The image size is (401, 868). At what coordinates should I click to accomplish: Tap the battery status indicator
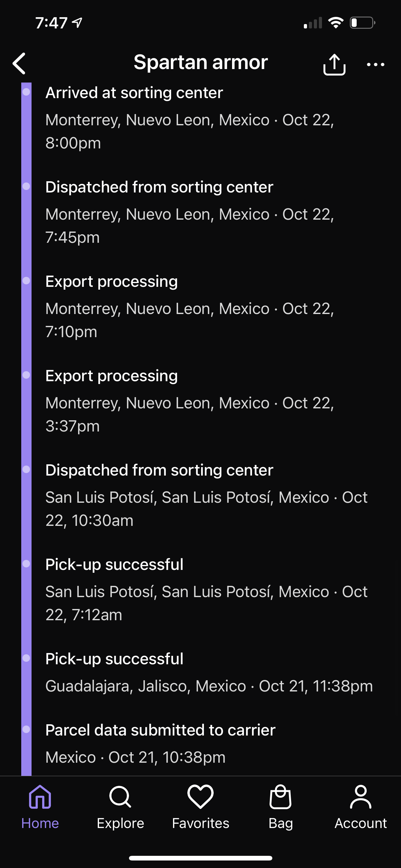click(362, 23)
